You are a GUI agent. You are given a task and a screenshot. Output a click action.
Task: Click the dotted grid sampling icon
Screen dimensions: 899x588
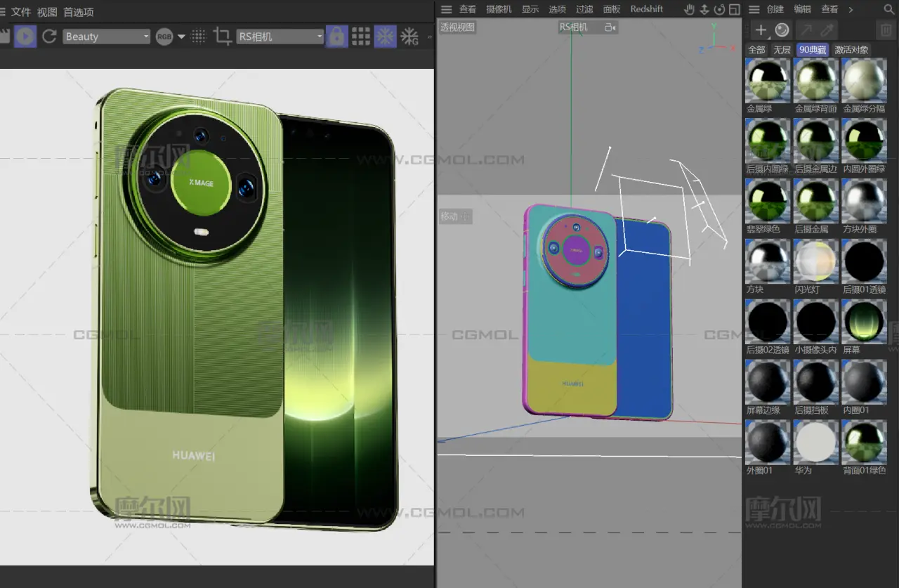[x=199, y=37]
